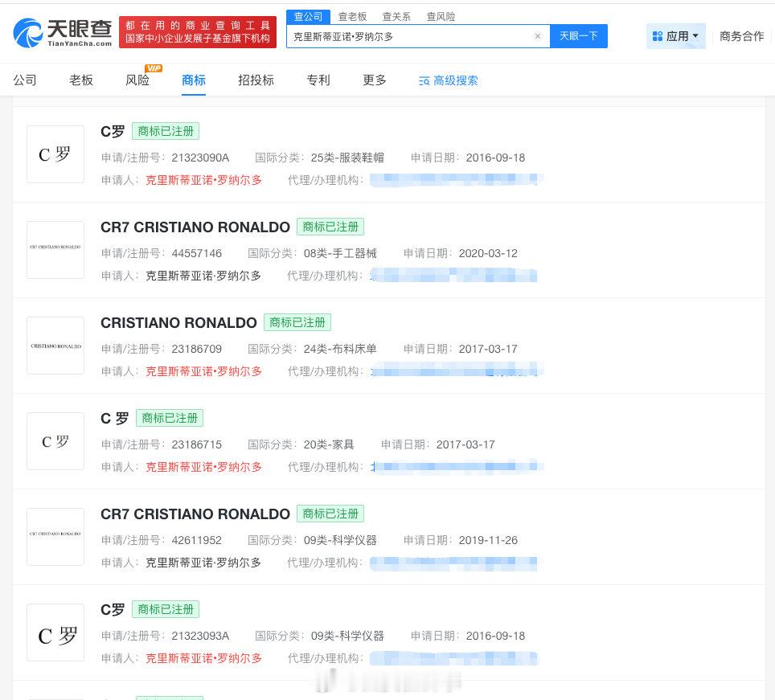Click the 天眼一下 search button
The image size is (775, 700).
pos(578,36)
